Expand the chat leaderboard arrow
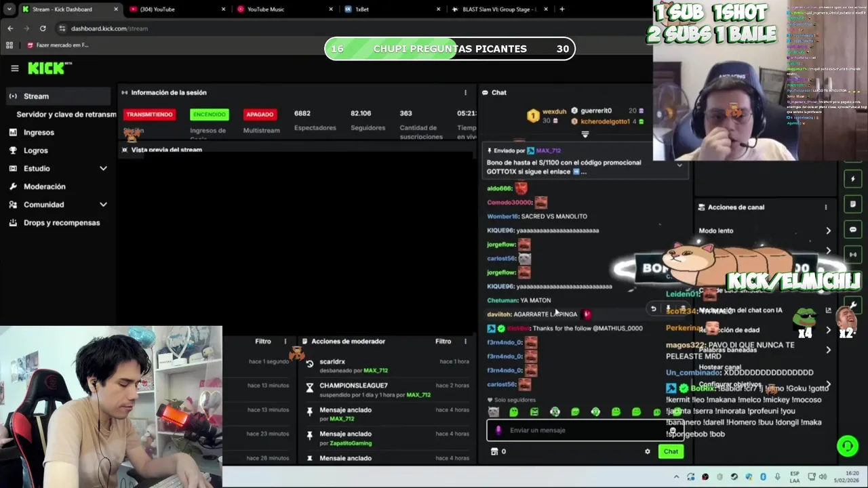Screen dimensions: 868x488 [585, 134]
